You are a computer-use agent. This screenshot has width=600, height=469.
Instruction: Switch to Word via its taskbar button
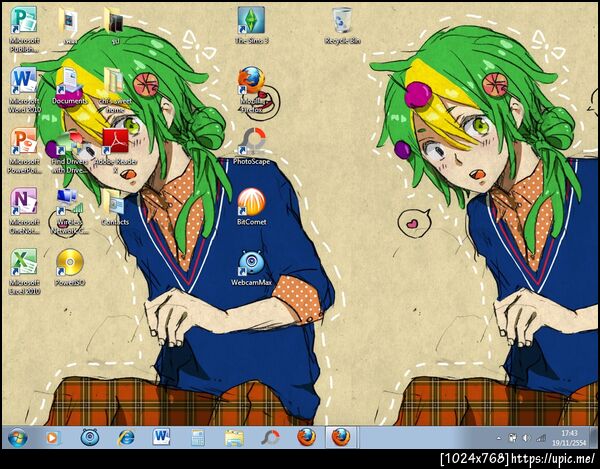click(161, 436)
